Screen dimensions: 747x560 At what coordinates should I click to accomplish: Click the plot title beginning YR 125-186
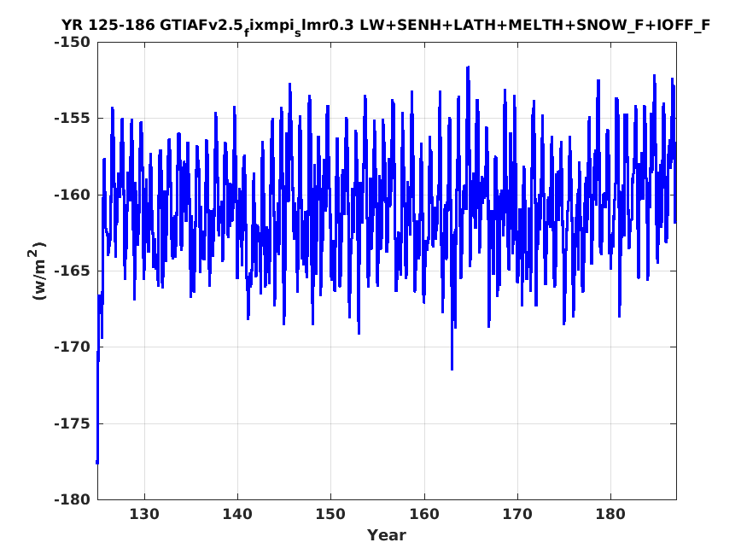point(386,26)
